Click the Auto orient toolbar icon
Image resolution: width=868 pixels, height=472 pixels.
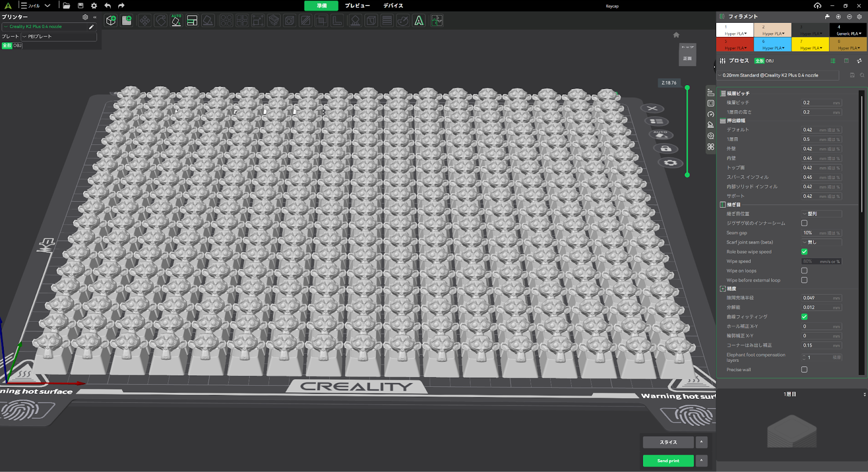click(176, 21)
